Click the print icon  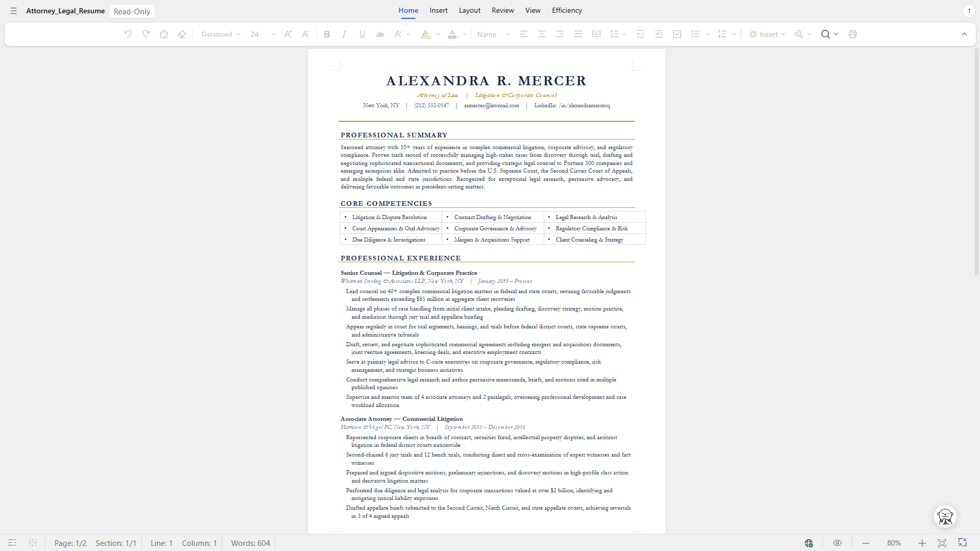click(x=852, y=34)
